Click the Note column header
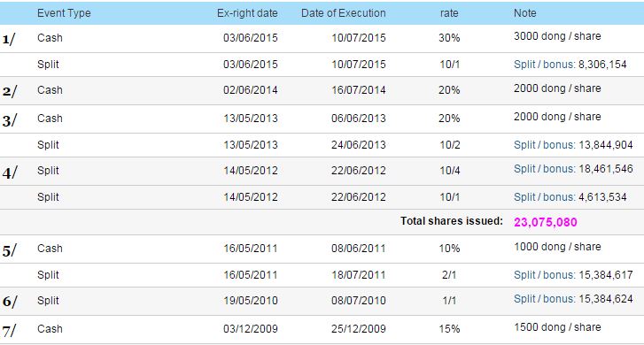The width and height of the screenshot is (644, 345). click(525, 13)
